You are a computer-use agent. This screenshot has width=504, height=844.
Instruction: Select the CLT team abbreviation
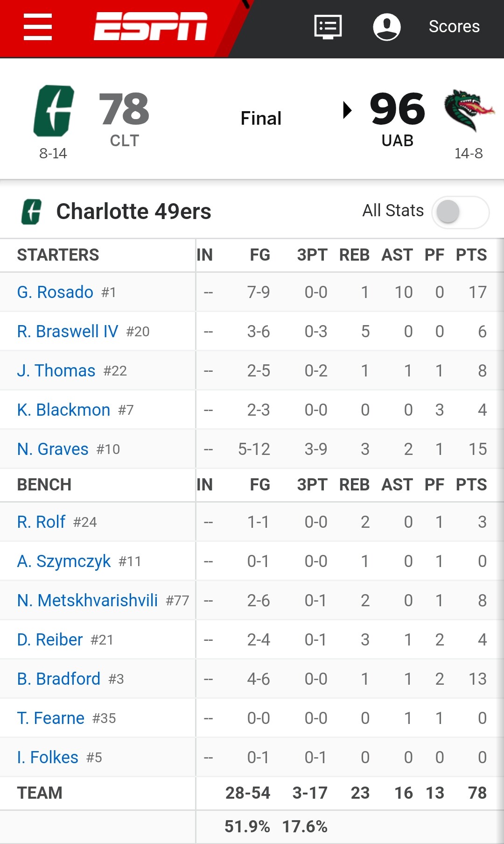click(125, 141)
